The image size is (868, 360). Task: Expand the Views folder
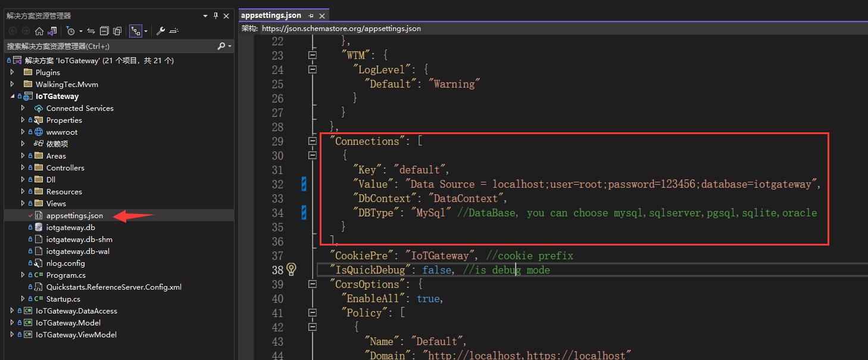click(23, 203)
